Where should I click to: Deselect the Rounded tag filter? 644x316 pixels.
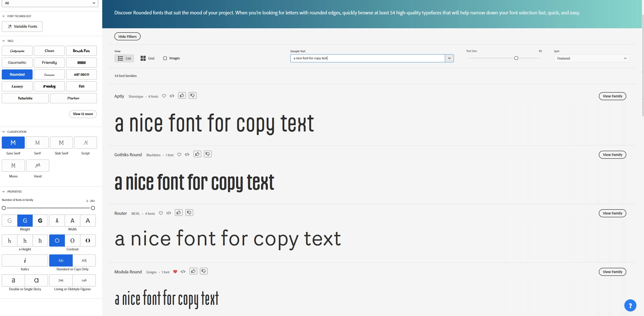(17, 74)
